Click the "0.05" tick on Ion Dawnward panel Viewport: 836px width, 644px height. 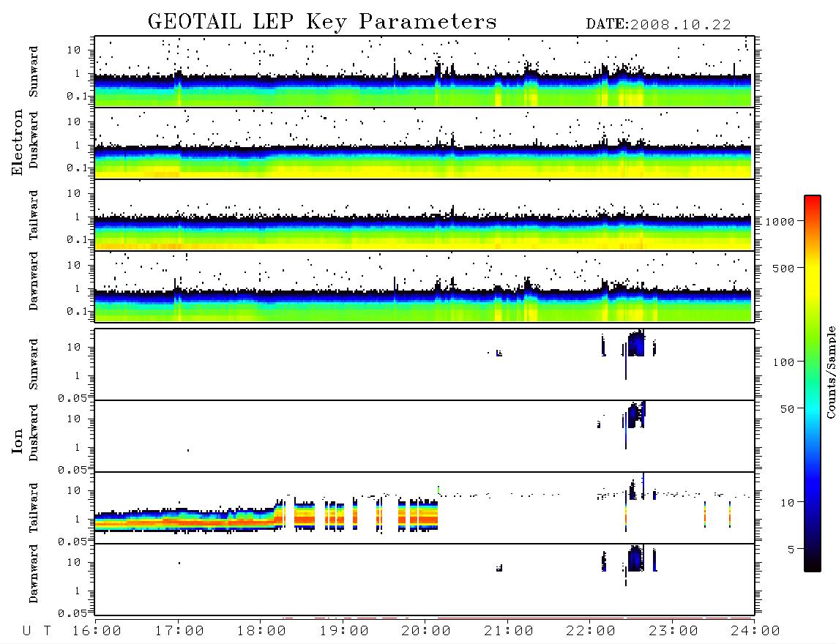tap(72, 613)
